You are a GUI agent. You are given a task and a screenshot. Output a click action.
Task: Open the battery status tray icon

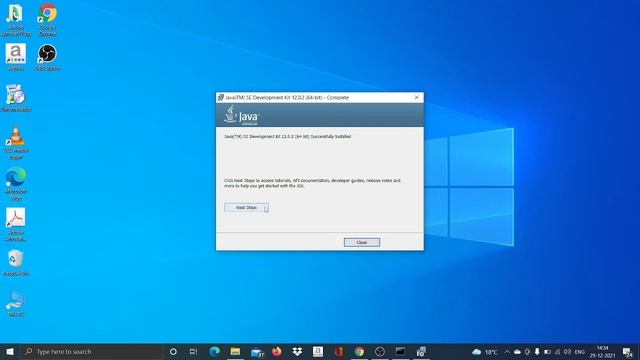coord(547,351)
